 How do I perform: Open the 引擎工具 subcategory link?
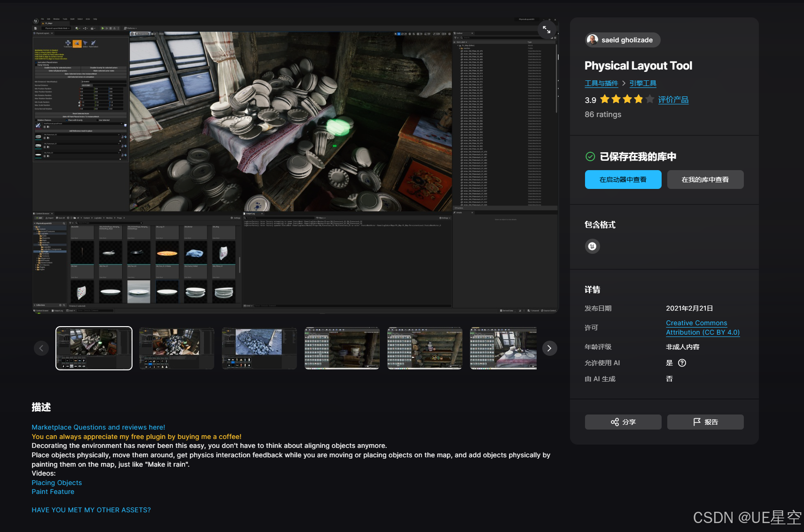(643, 83)
